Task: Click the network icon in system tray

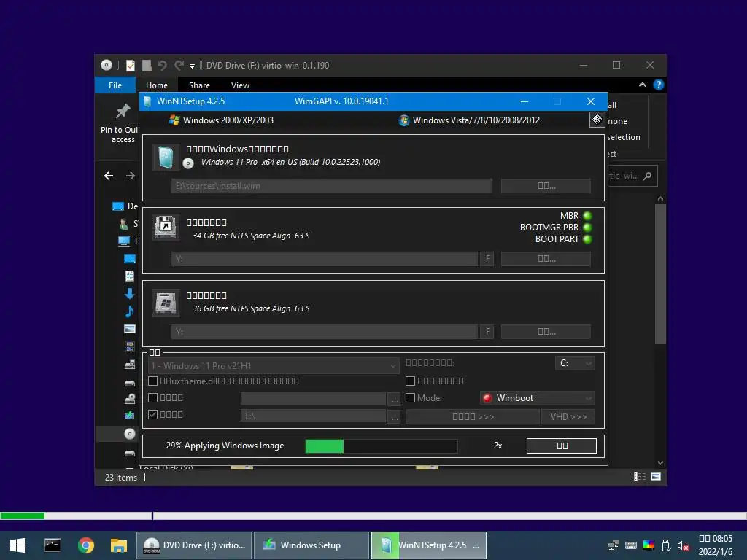Action: coord(614,545)
